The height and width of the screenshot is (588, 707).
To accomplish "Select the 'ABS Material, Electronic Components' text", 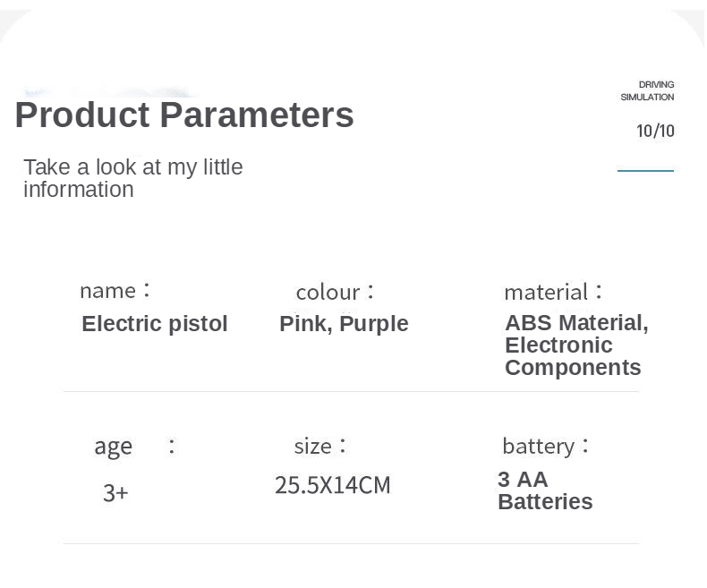I will (x=576, y=345).
